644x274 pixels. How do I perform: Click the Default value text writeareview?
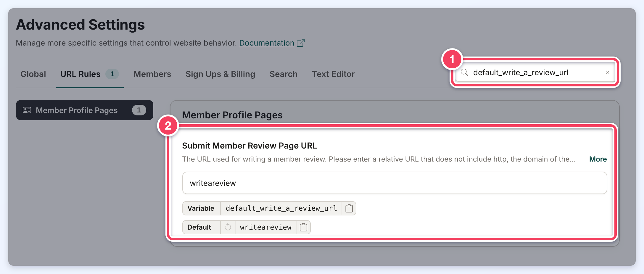(x=266, y=227)
